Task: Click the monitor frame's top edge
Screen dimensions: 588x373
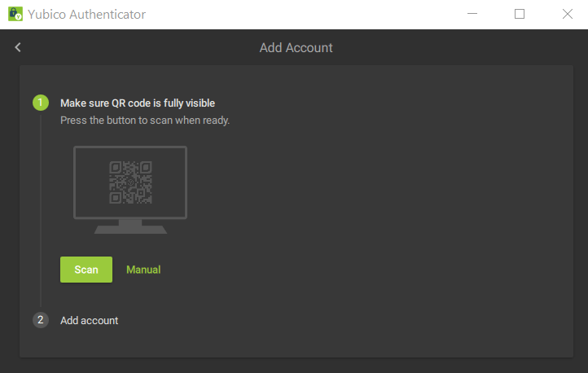Action: pos(130,147)
